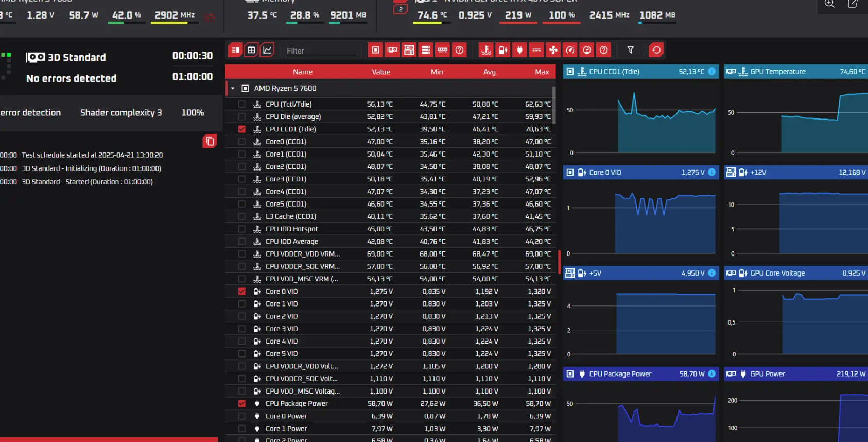
Task: Toggle temperature sensors filter icon
Action: [486, 50]
